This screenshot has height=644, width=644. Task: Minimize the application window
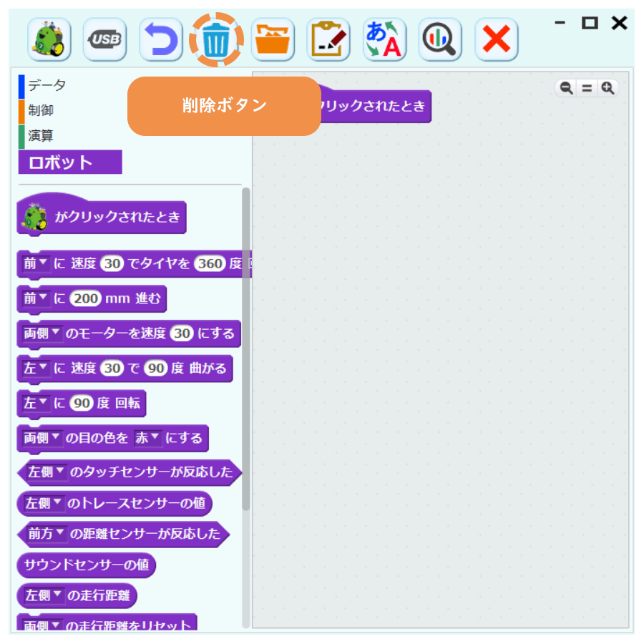(x=560, y=23)
